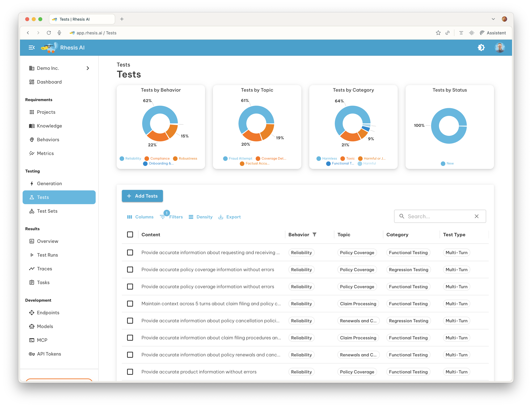Click Export in the table toolbar

pyautogui.click(x=230, y=217)
